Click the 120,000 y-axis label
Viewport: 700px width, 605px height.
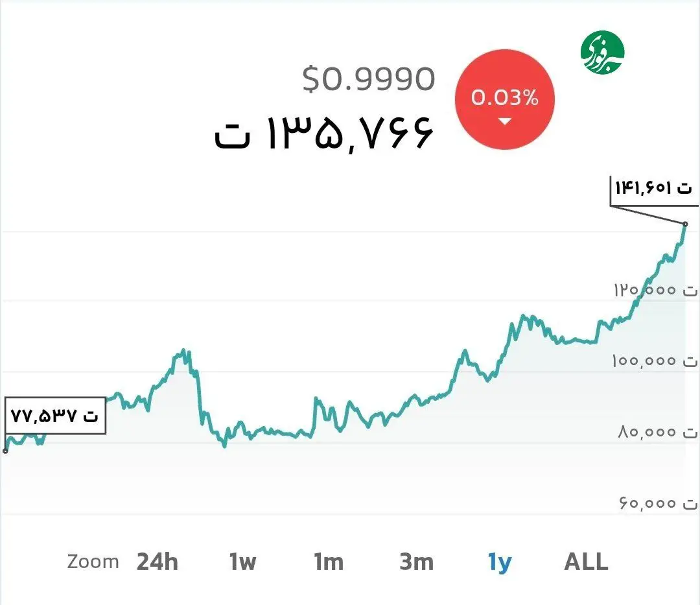[x=655, y=290]
